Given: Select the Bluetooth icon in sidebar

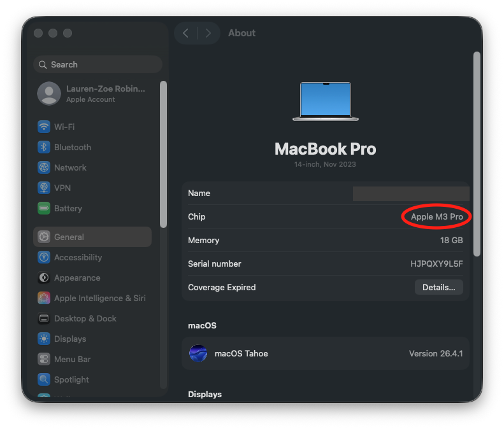Looking at the screenshot, I should pos(44,147).
